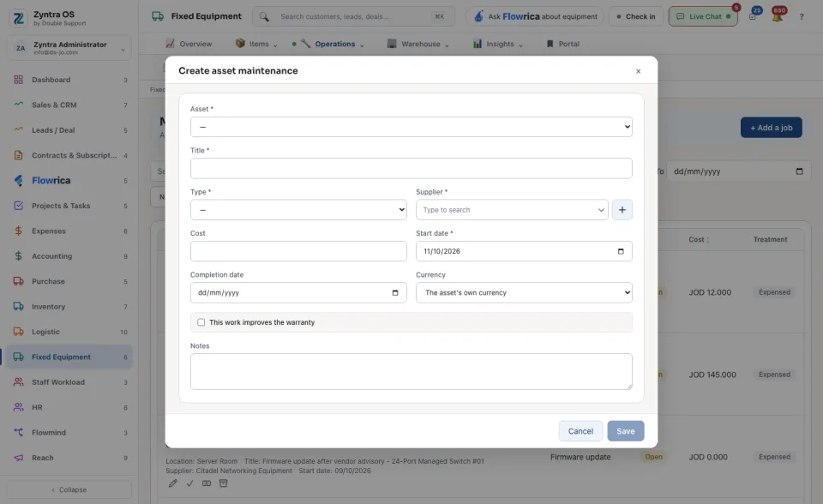Expand the Warehouse menu
Image resolution: width=823 pixels, height=504 pixels.
pyautogui.click(x=418, y=44)
